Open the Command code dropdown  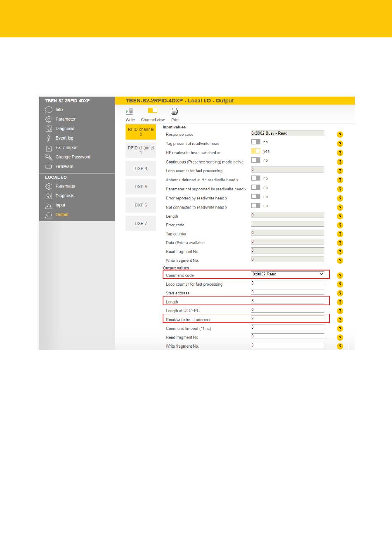point(288,274)
